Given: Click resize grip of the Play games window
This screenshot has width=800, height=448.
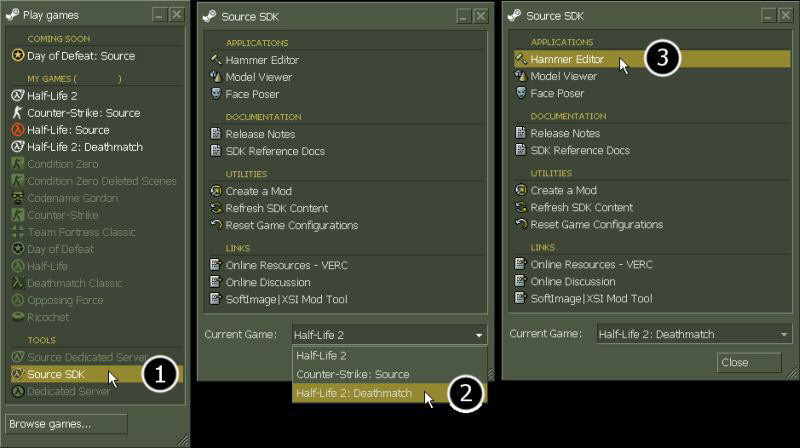Looking at the screenshot, I should (x=184, y=440).
